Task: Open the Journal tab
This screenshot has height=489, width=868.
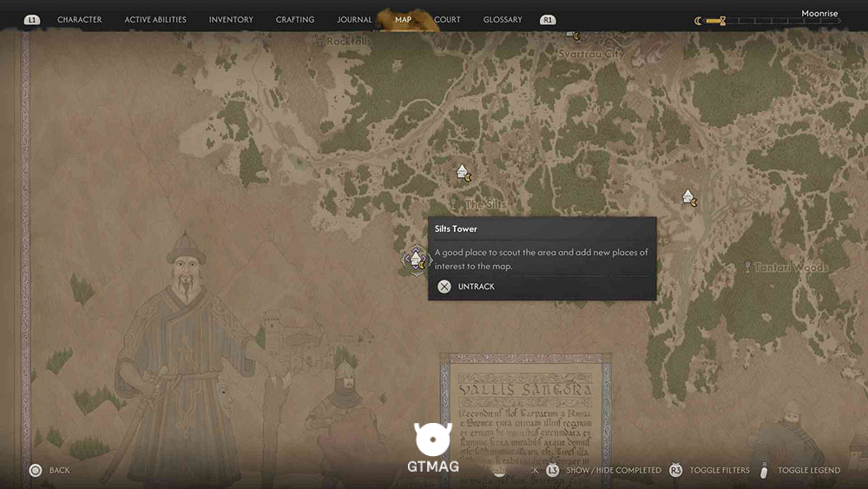Action: pyautogui.click(x=354, y=19)
